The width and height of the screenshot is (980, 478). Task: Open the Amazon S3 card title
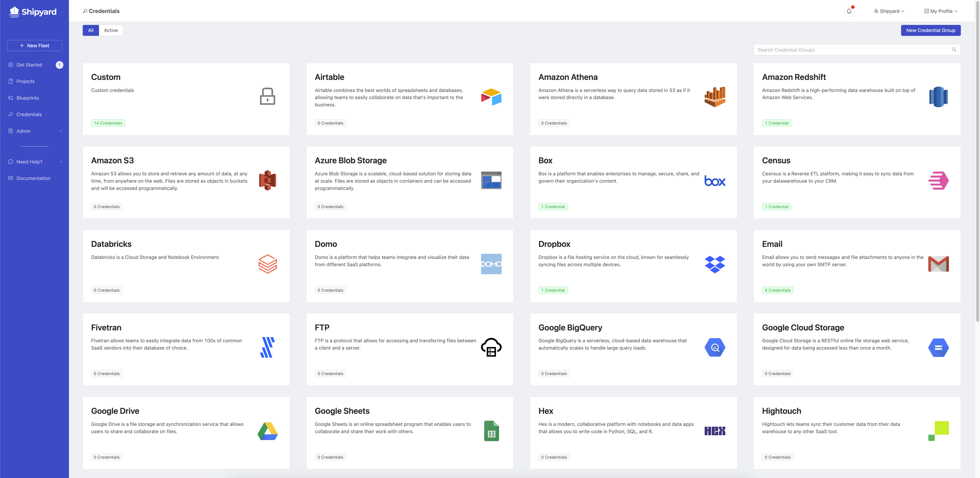coord(112,161)
